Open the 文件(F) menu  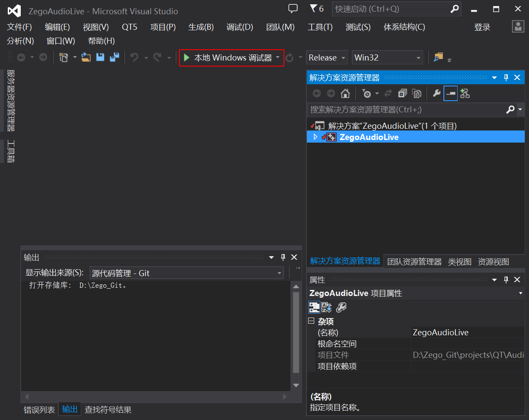19,27
